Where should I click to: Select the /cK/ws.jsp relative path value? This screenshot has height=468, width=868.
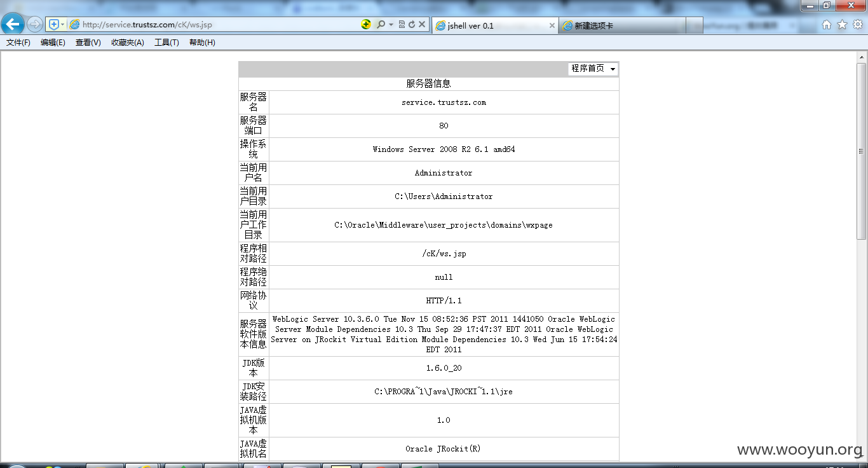click(x=444, y=254)
